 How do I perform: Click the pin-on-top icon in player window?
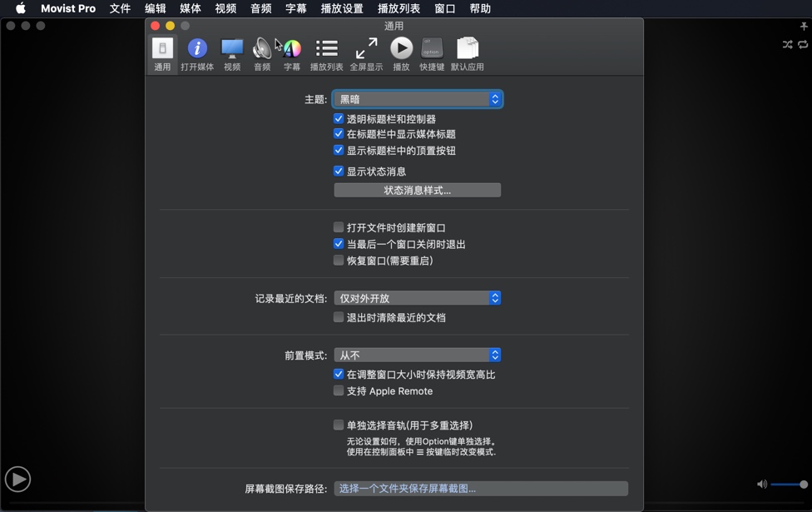point(804,26)
